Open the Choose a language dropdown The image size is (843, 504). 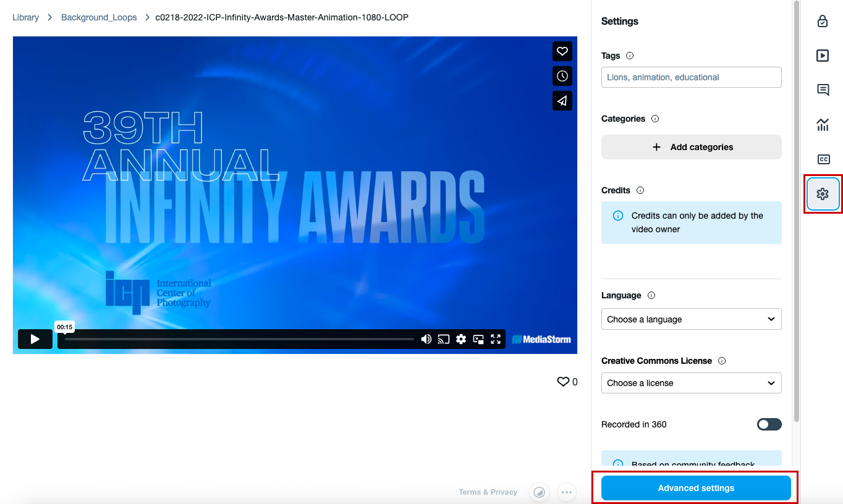(x=691, y=319)
